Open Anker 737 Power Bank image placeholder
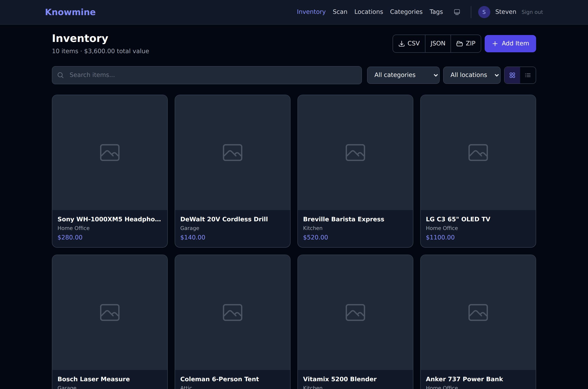The height and width of the screenshot is (389, 588). tap(478, 312)
